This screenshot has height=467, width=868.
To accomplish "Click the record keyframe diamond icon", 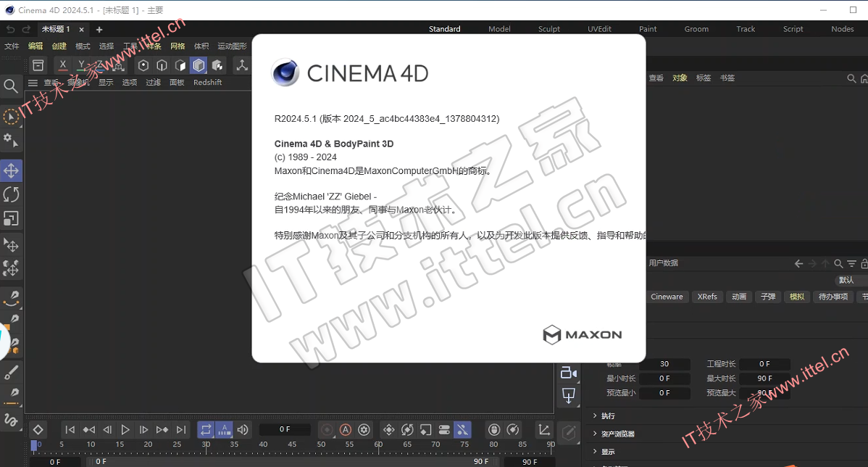I will pyautogui.click(x=38, y=430).
